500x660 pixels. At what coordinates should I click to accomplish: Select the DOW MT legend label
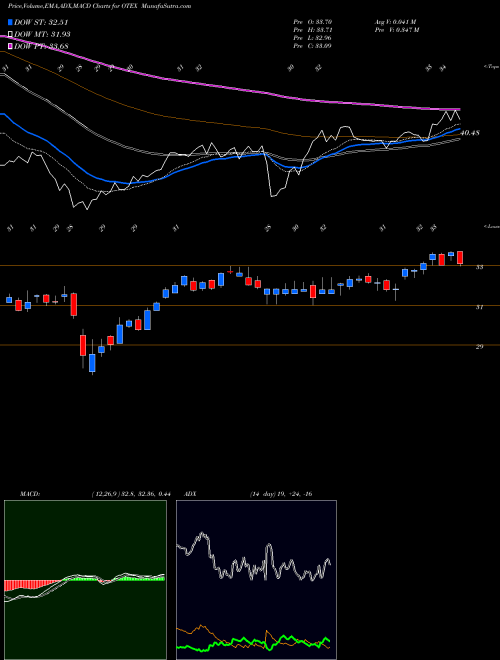click(42, 34)
